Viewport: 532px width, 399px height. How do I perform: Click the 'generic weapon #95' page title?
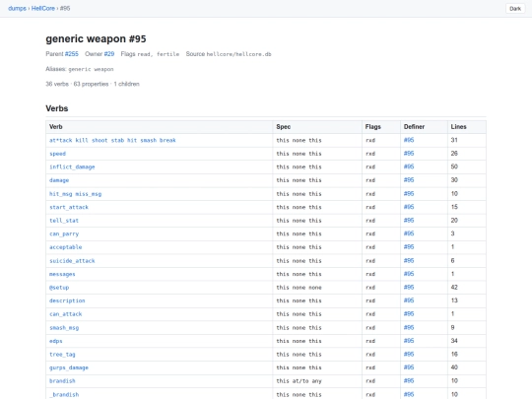(96, 38)
